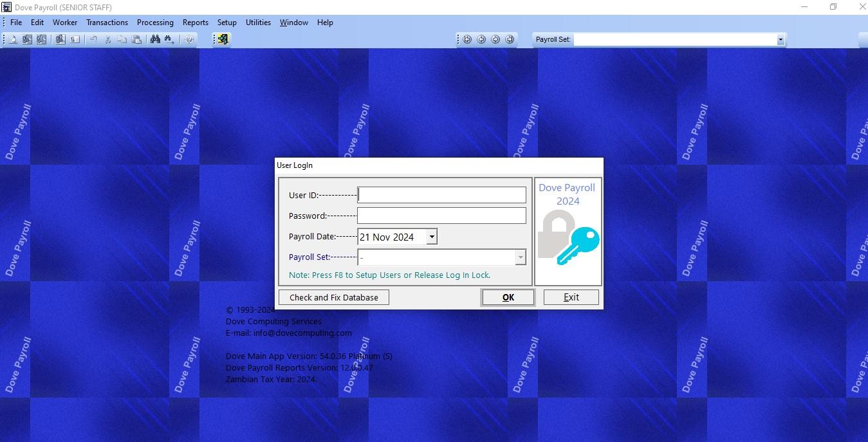Click the Find binoculars icon
The image size is (868, 442).
coord(155,39)
